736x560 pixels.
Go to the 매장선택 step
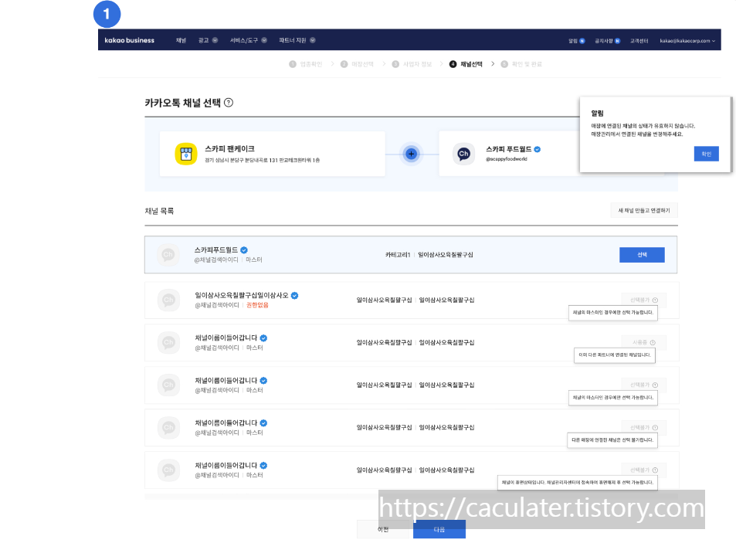pos(362,64)
